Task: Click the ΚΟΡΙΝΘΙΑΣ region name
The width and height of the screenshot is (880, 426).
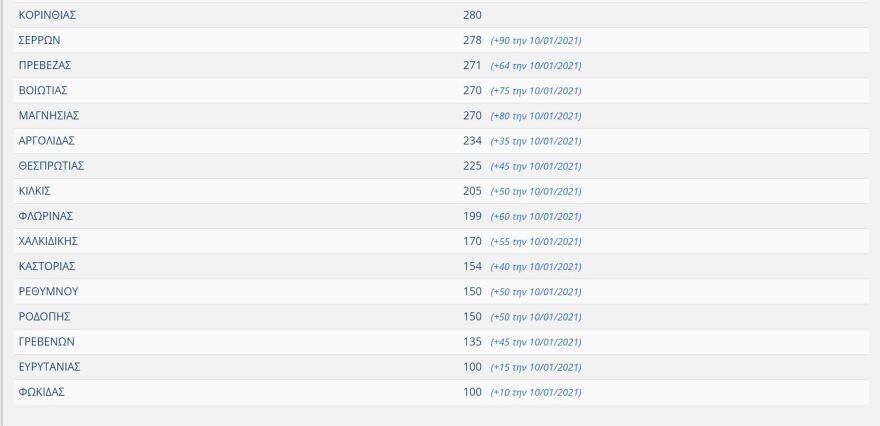Action: (48, 15)
